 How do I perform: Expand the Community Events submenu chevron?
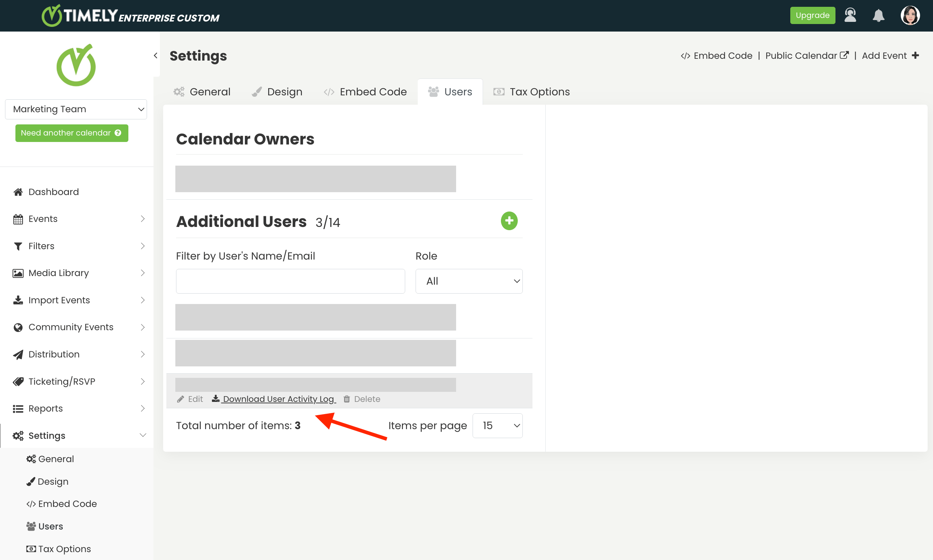click(x=143, y=327)
